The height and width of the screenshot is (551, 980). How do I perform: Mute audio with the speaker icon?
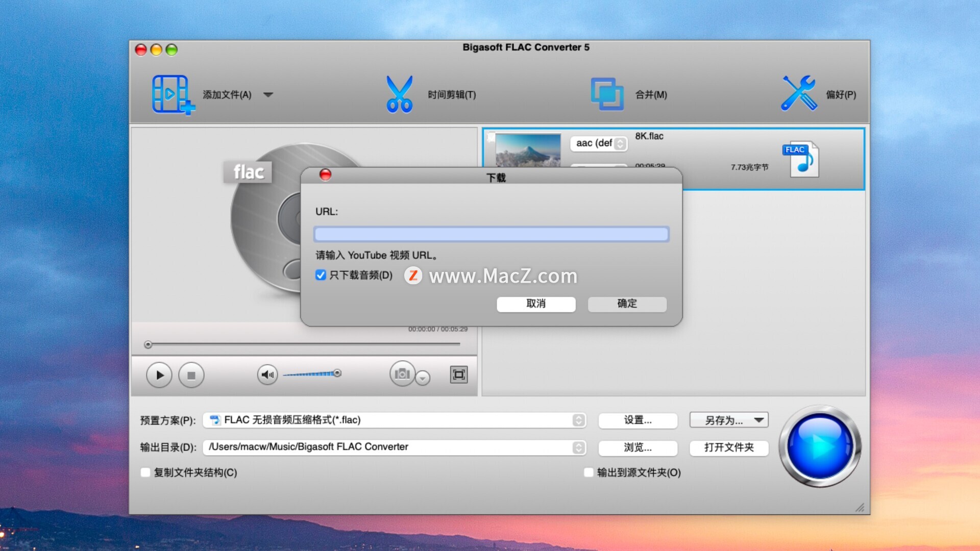pos(267,374)
